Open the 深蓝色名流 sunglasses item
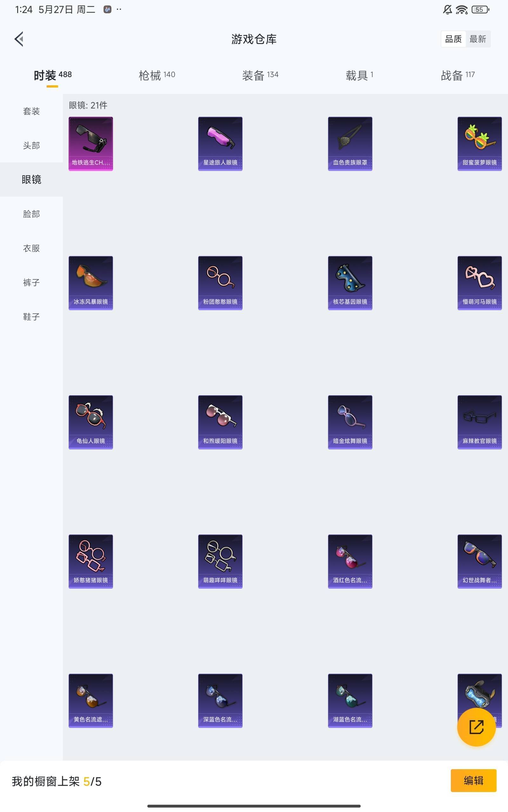This screenshot has height=812, width=508. [x=220, y=701]
